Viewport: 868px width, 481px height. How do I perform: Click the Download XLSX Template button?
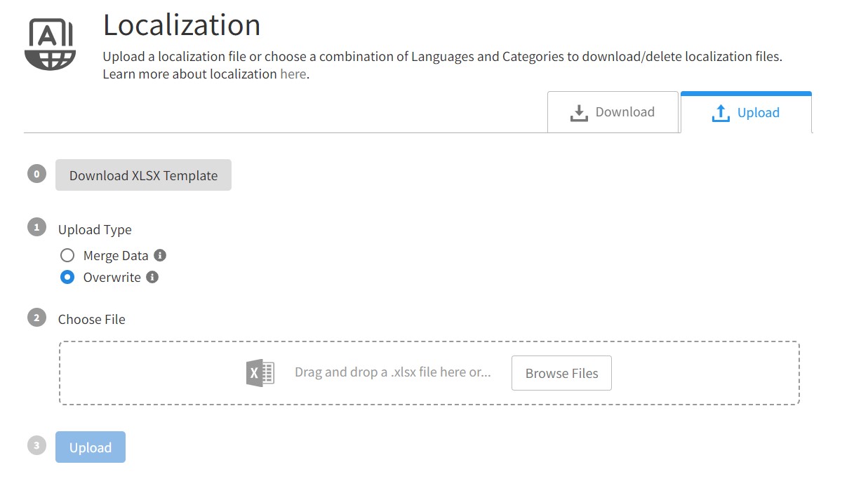pyautogui.click(x=143, y=175)
